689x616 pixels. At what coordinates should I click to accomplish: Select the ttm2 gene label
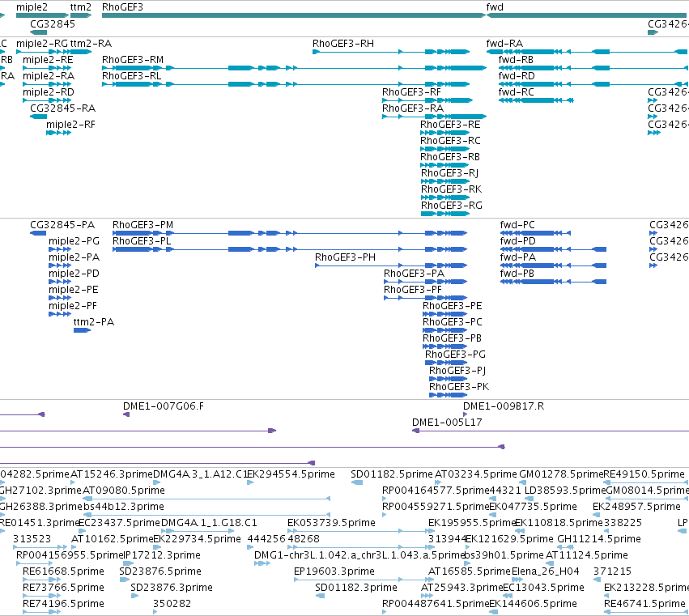(81, 7)
